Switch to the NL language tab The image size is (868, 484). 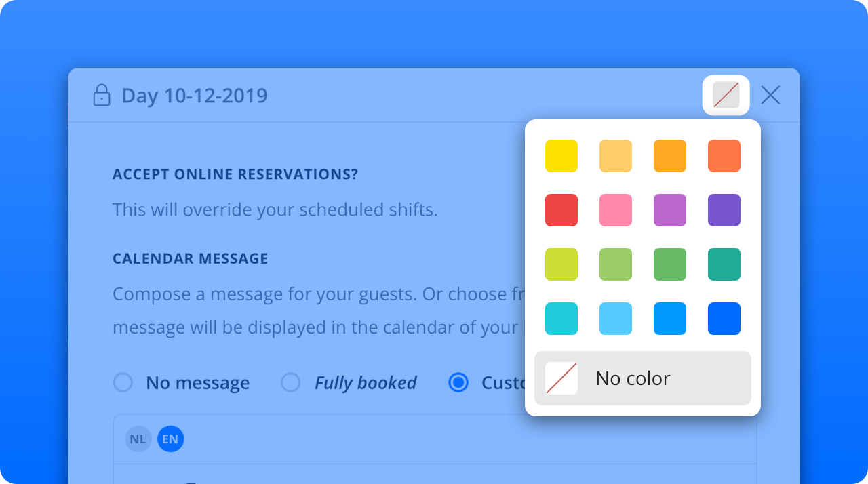pos(138,439)
